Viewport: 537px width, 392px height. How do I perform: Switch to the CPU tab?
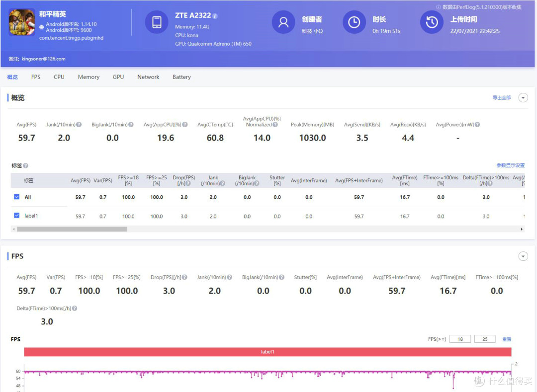59,77
